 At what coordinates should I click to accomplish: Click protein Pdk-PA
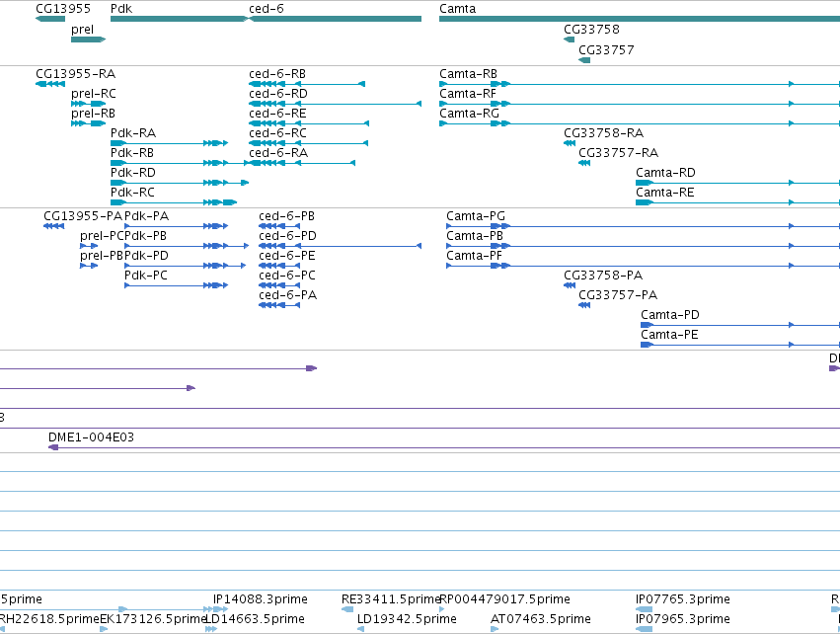click(x=147, y=216)
